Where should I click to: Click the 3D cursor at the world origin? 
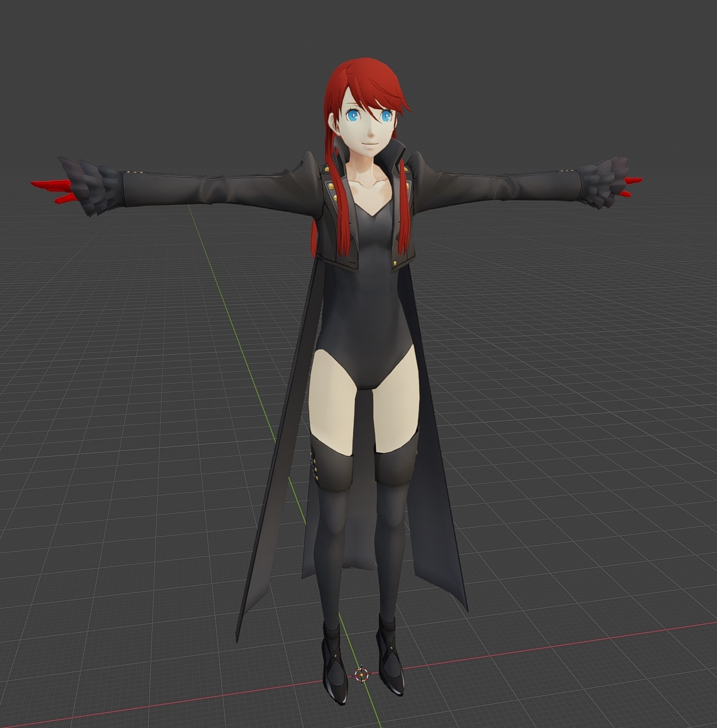coord(361,674)
